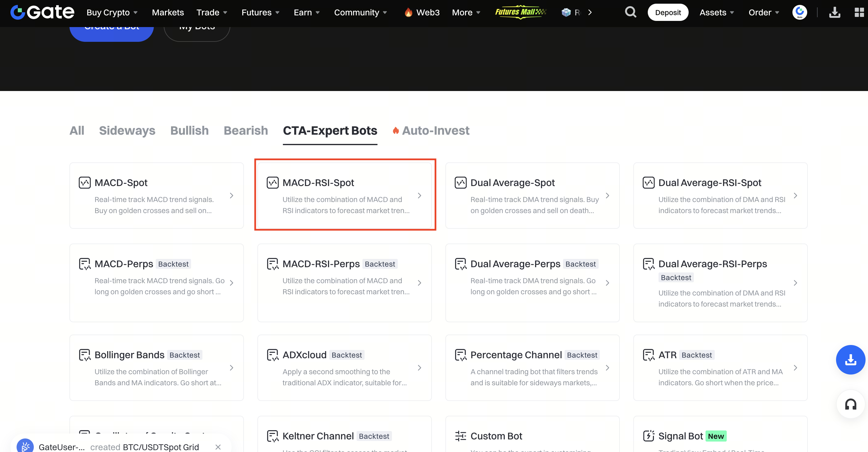Click the Deposit button
The image size is (868, 452).
(667, 13)
